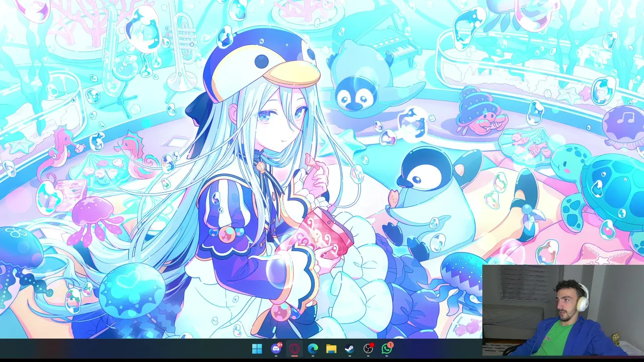Open OBS Studio from the taskbar
Viewport: 644px width, 362px height.
tap(368, 348)
